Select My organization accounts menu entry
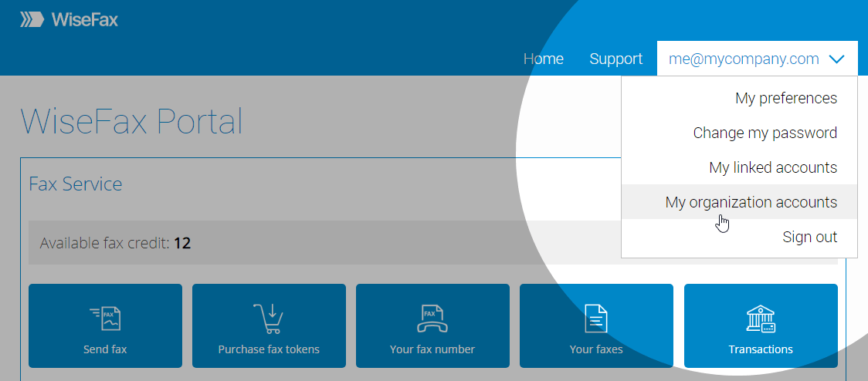 (x=739, y=202)
